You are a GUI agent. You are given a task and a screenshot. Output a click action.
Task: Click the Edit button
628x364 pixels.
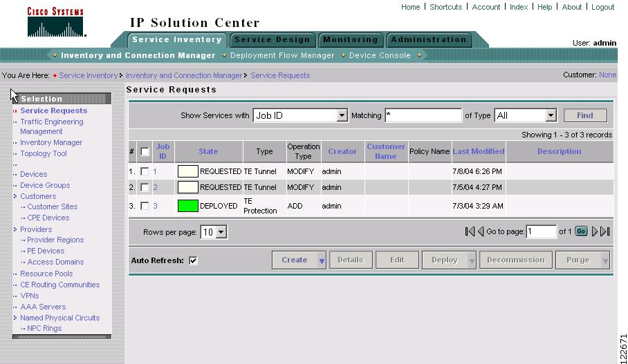tap(397, 260)
